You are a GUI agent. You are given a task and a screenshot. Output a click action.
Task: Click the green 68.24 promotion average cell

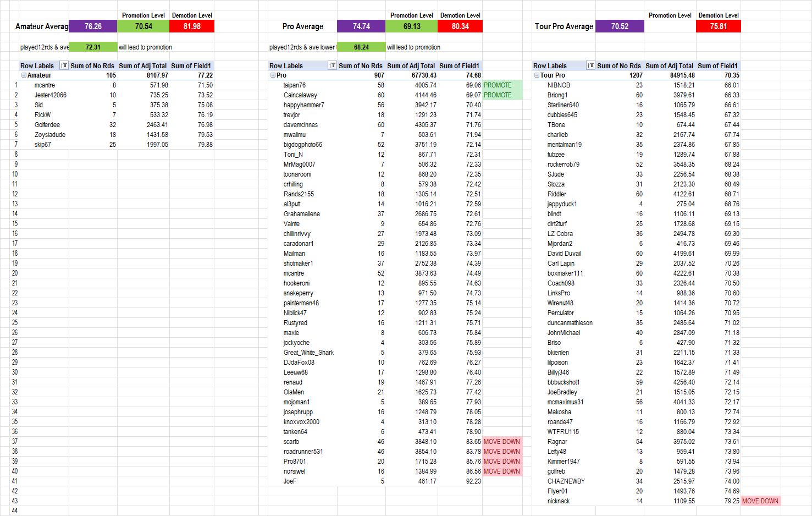click(x=361, y=47)
